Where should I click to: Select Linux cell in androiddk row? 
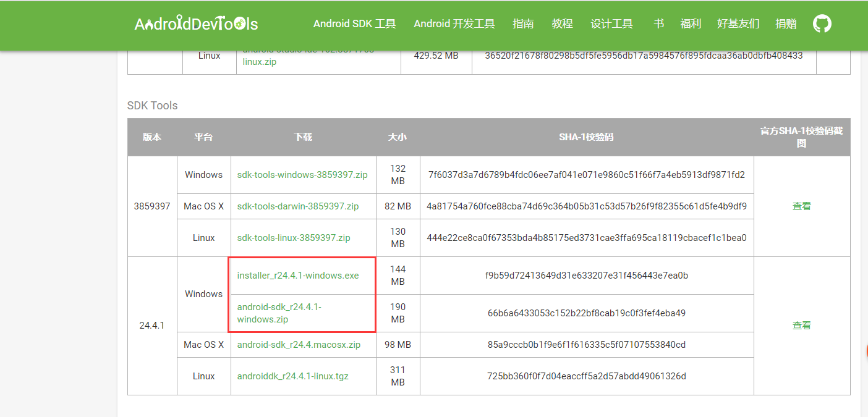coord(203,376)
